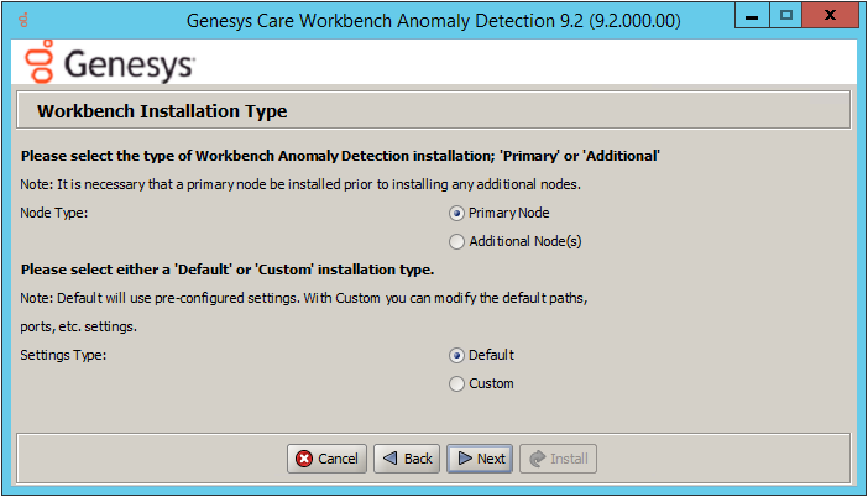
Task: Click the right arrow icon on Next
Action: [x=465, y=459]
